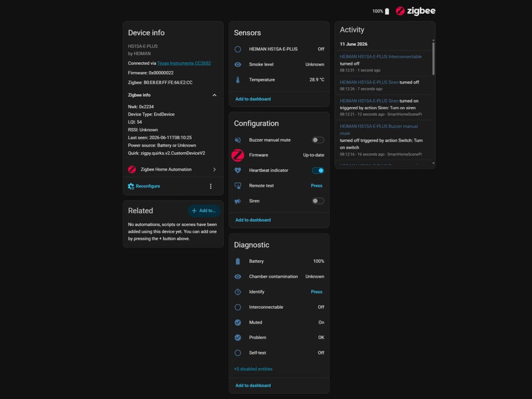This screenshot has width=532, height=399.
Task: Open the Siren turned on activity link
Action: [369, 101]
